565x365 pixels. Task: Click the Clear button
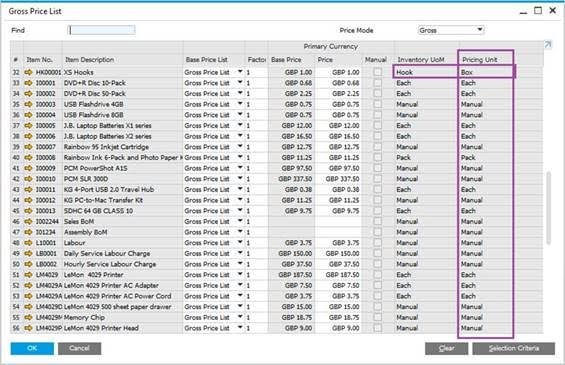click(446, 348)
